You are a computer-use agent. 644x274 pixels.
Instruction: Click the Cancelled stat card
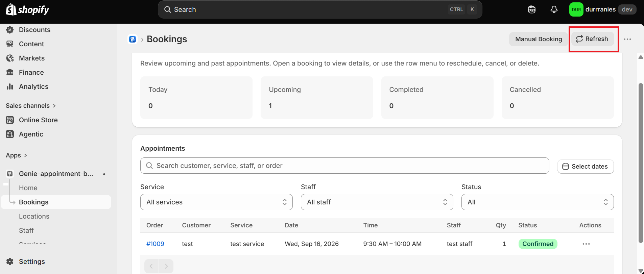point(558,98)
